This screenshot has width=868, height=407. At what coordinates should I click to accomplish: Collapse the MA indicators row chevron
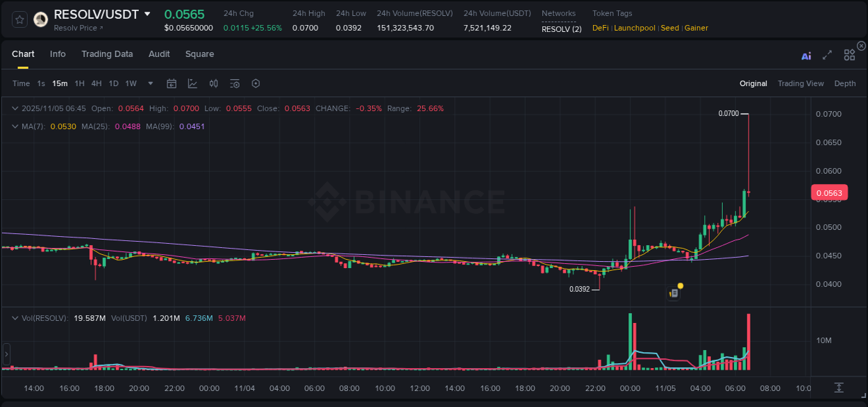[14, 126]
